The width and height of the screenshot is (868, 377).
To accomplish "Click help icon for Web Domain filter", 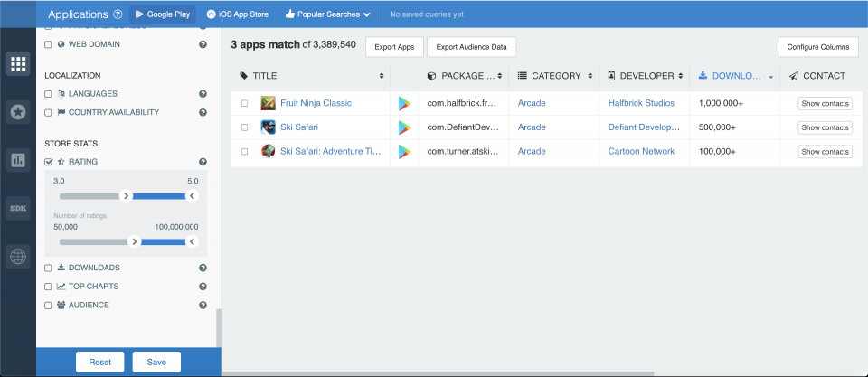I will point(203,44).
